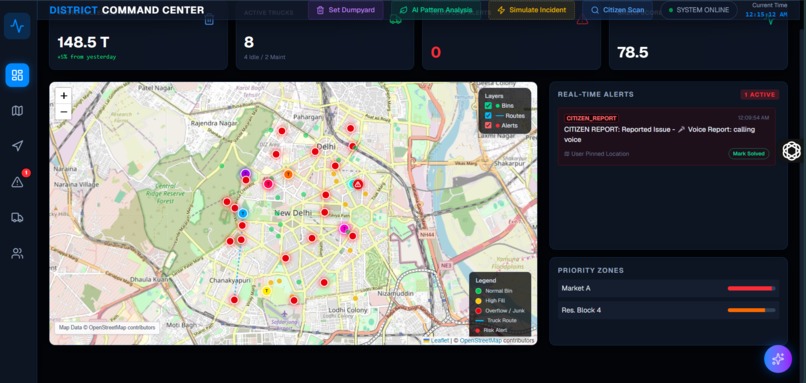
Task: Click the Market A priority bar
Action: pos(751,288)
